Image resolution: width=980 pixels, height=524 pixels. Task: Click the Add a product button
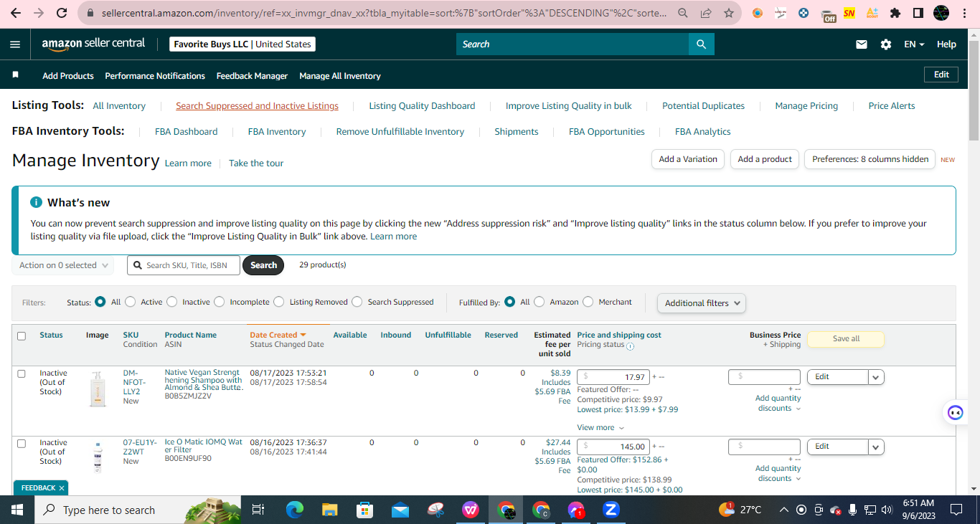coord(765,159)
